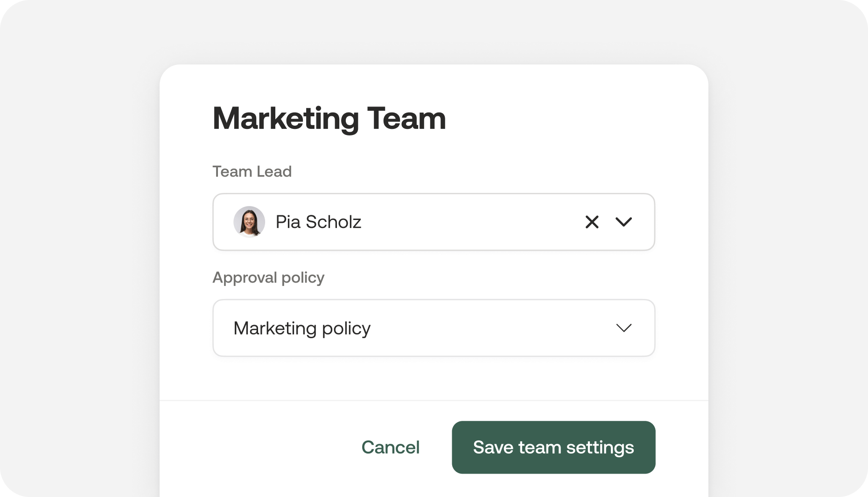Click "Scholz" in the Team Lead field
868x497 pixels.
click(333, 222)
